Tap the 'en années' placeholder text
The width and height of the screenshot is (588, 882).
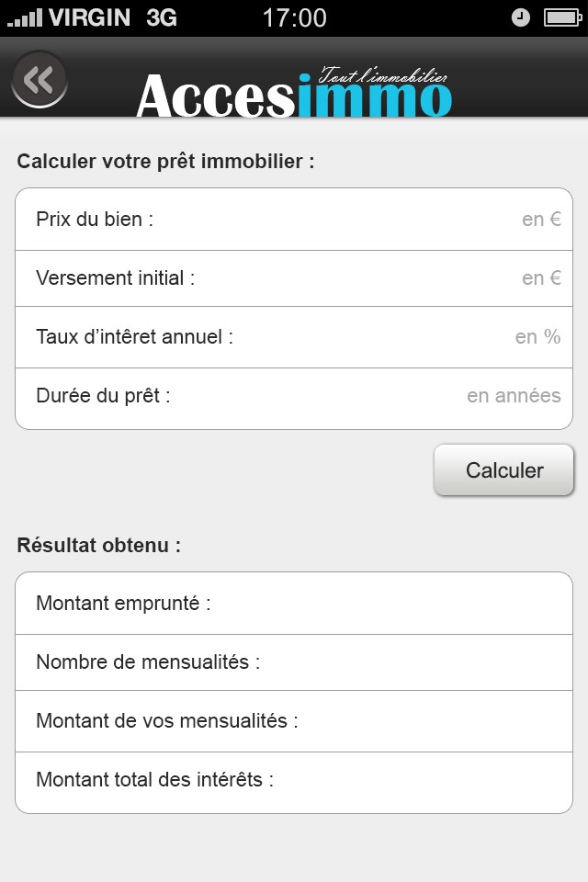click(514, 396)
